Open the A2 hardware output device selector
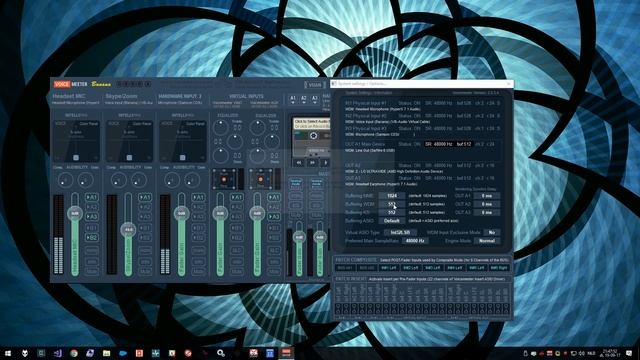 coord(304,100)
